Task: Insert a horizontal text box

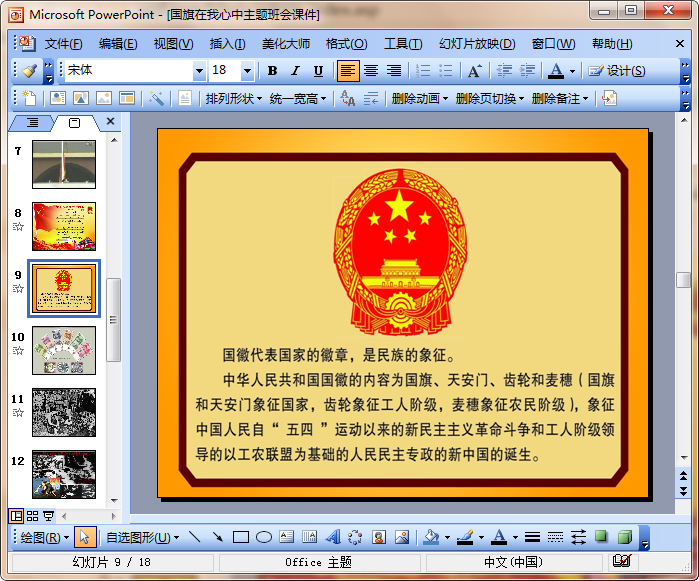Action: click(286, 537)
